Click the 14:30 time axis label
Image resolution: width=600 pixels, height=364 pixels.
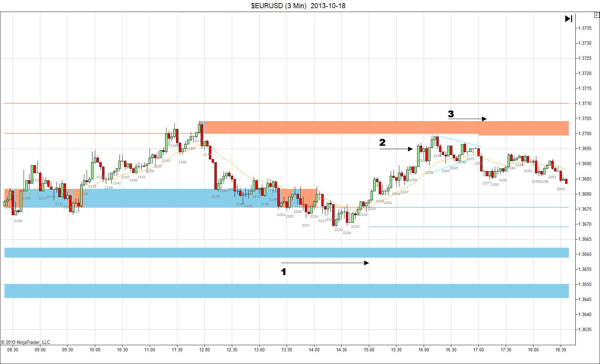[341, 350]
